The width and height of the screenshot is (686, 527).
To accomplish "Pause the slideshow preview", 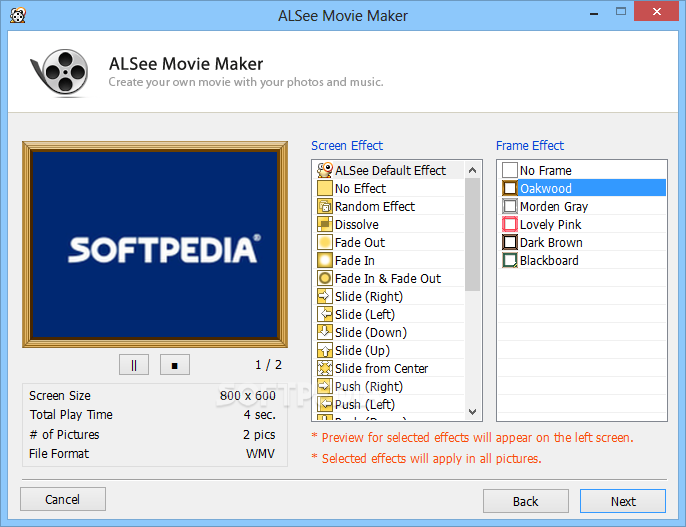I will coord(134,365).
